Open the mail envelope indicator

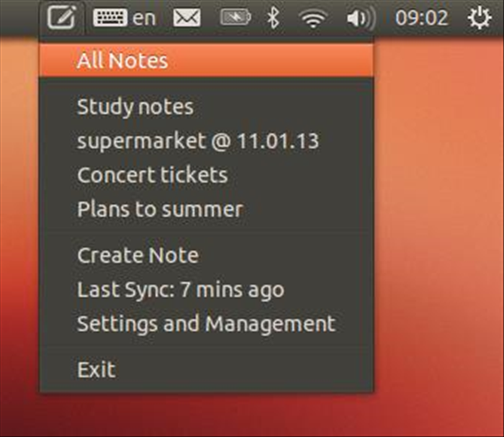coord(186,17)
